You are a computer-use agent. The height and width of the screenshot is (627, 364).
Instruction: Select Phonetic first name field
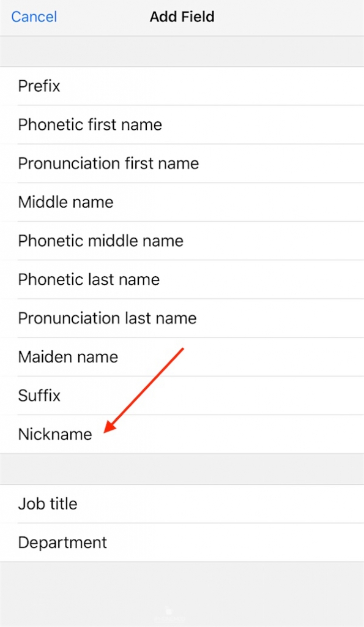pos(182,125)
